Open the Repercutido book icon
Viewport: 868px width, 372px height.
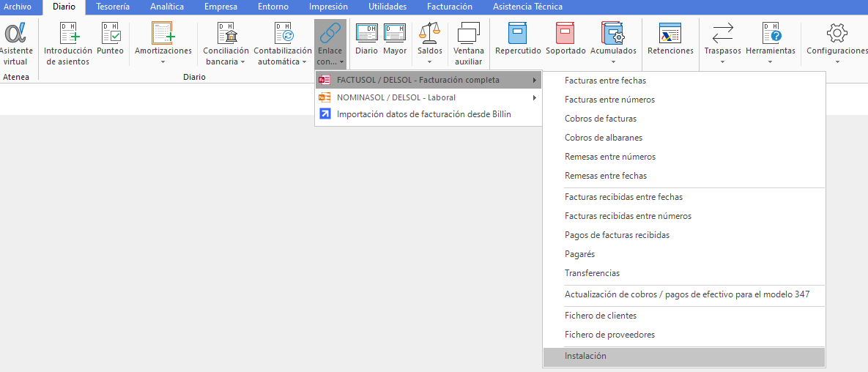point(518,33)
